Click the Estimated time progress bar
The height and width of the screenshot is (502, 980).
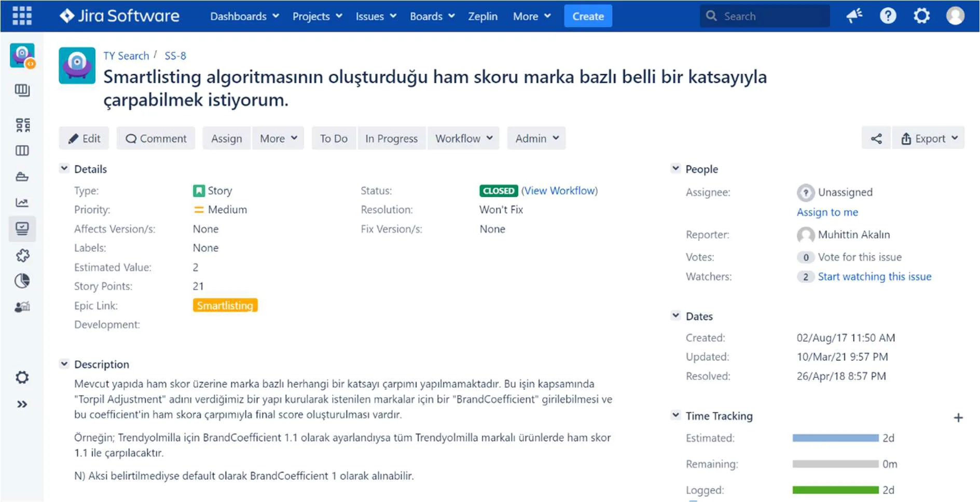(x=835, y=438)
